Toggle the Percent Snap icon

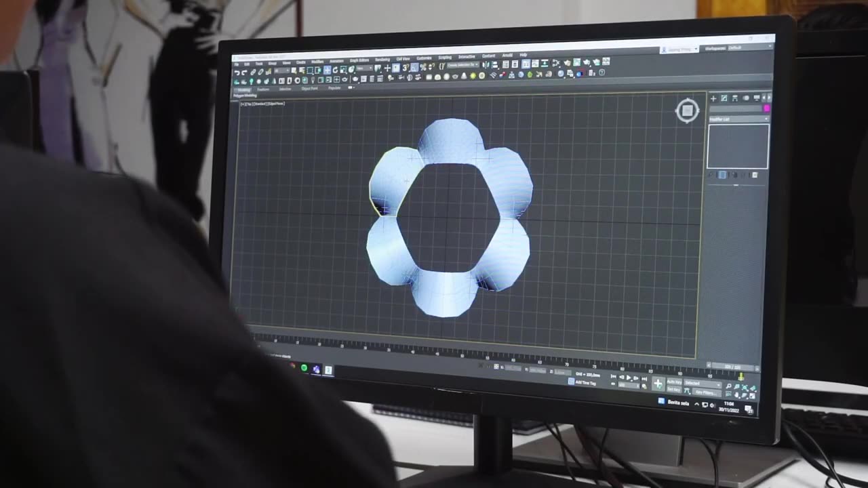click(422, 66)
